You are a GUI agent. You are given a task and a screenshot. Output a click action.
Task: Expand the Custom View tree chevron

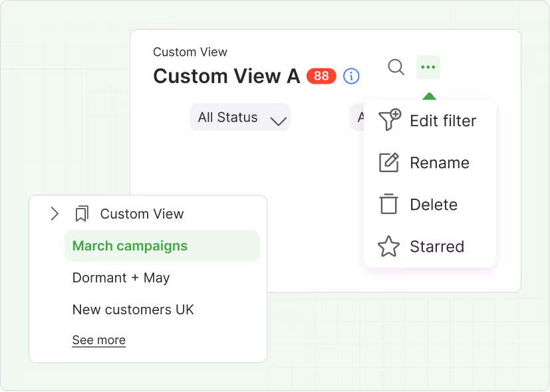click(x=55, y=214)
